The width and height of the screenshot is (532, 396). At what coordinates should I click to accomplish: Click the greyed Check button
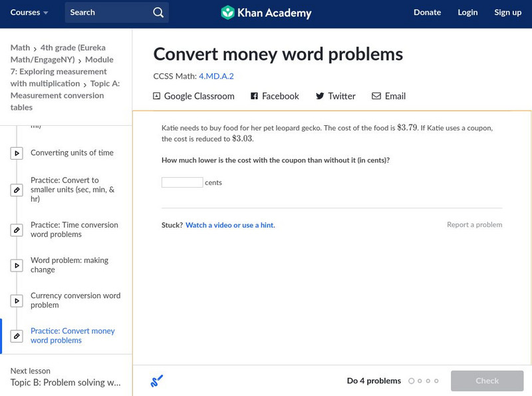[x=487, y=381]
